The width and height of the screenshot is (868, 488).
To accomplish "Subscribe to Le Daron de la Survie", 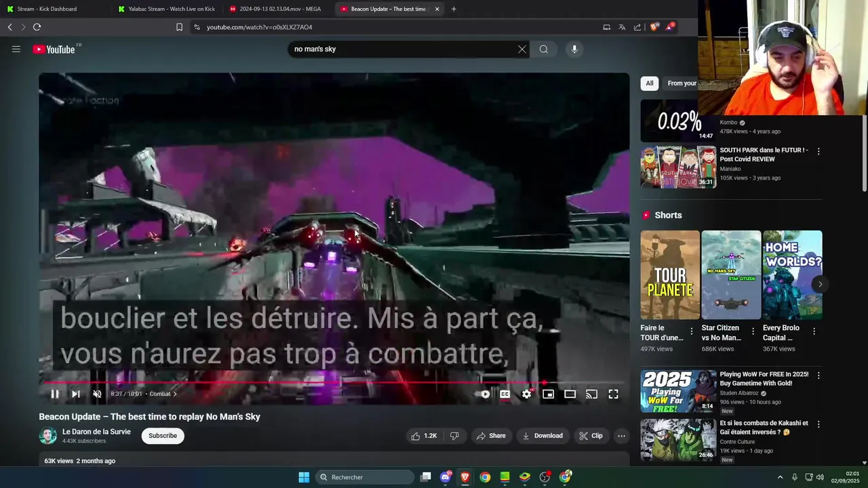I will (x=163, y=436).
